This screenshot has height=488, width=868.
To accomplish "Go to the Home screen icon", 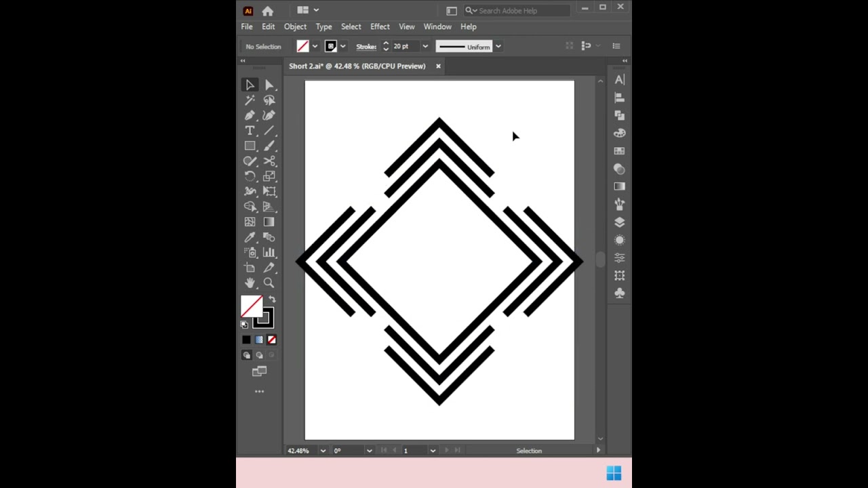I will pyautogui.click(x=268, y=11).
